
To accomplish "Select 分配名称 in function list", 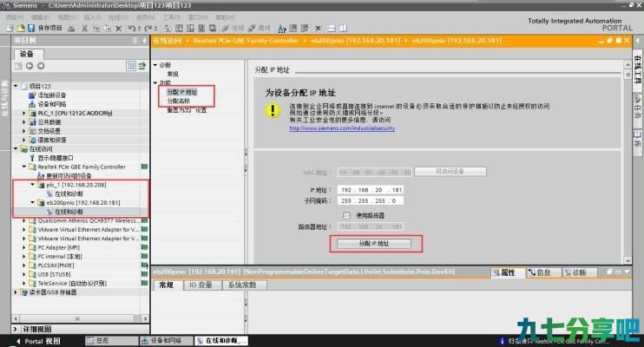I will [x=179, y=101].
